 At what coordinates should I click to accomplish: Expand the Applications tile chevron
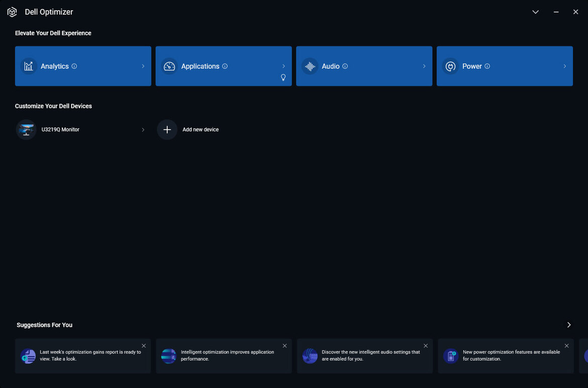(283, 66)
